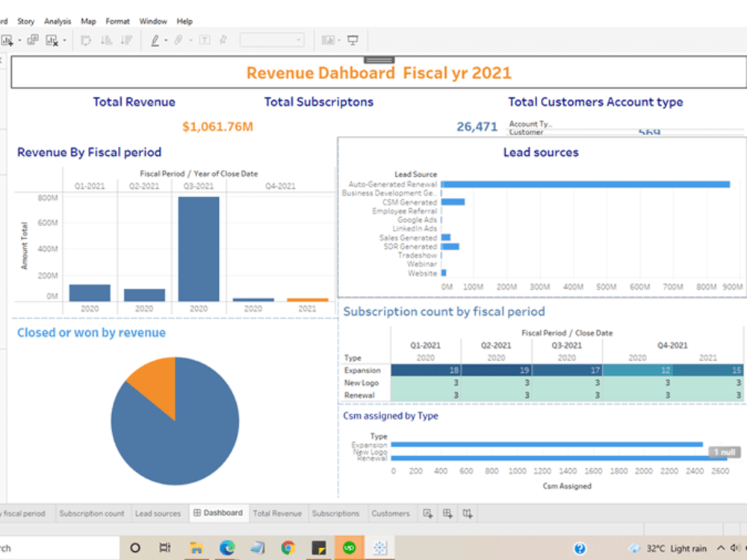Screen dimensions: 747x560
Task: Duplicate the current sheet using the toolbar icon
Action: point(32,40)
